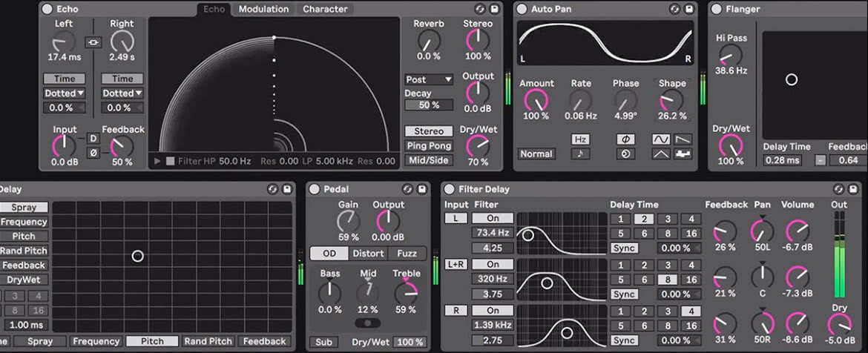Toggle the Auto Pan device power button
868x353 pixels.
coord(522,9)
